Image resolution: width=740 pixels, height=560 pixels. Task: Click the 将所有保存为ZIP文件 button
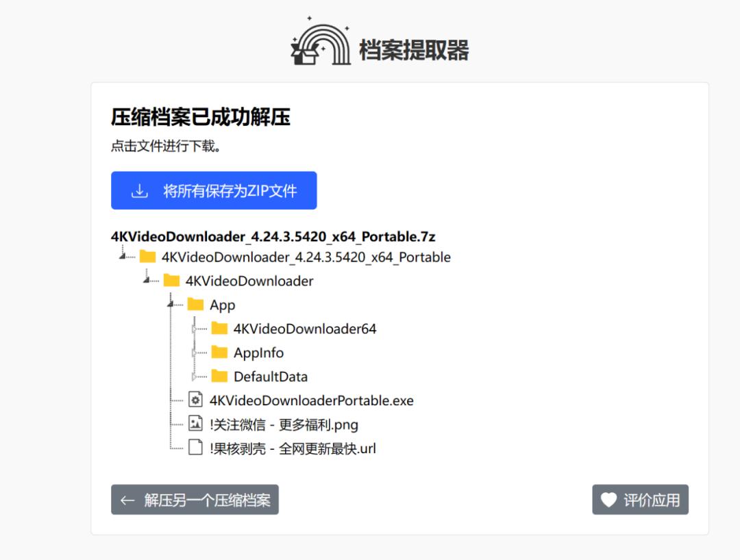213,190
